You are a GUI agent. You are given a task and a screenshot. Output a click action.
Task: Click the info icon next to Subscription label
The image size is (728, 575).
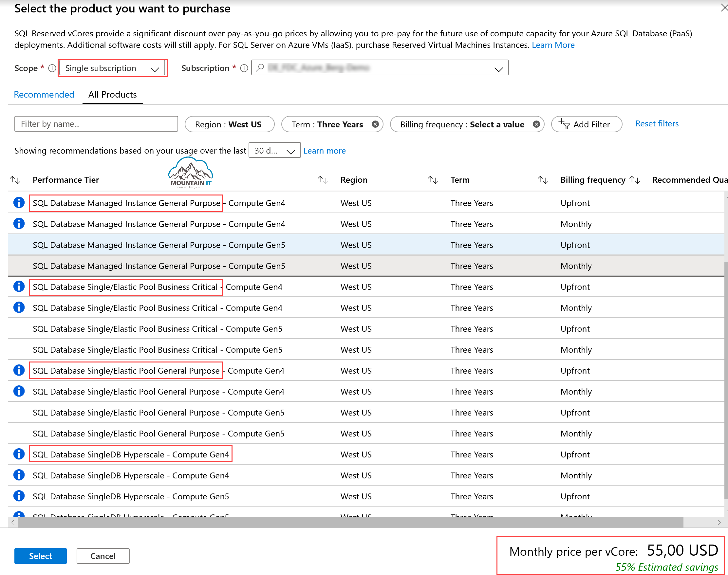point(244,68)
